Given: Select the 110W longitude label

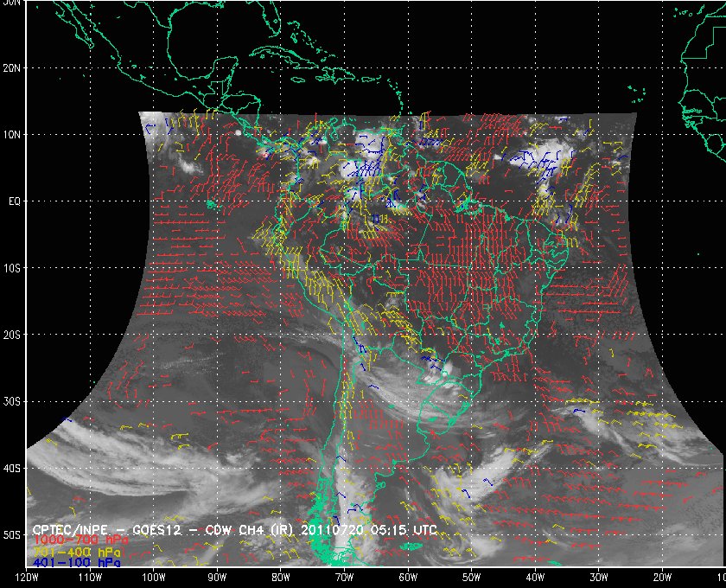Looking at the screenshot, I should (90, 578).
